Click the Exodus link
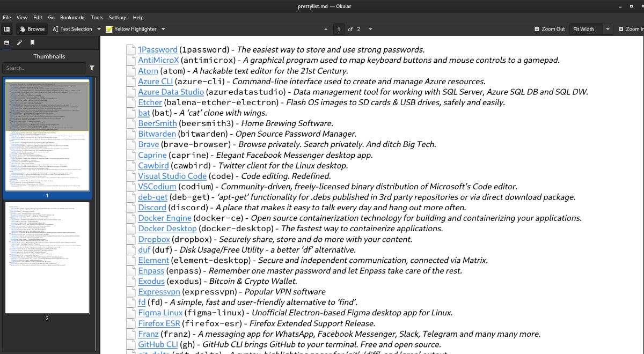 tap(151, 281)
